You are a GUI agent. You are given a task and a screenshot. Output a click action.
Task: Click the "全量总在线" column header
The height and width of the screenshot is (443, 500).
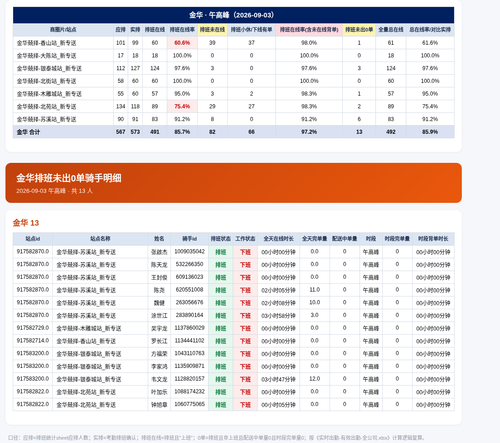tap(391, 30)
